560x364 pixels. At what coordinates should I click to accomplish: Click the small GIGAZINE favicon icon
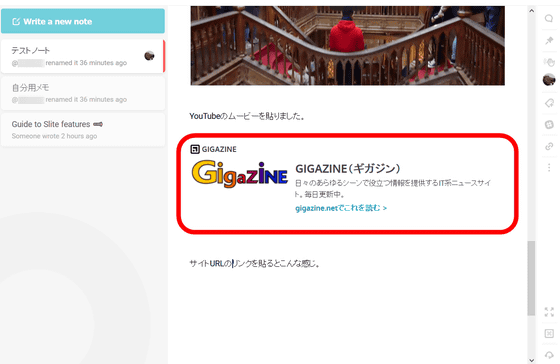195,149
